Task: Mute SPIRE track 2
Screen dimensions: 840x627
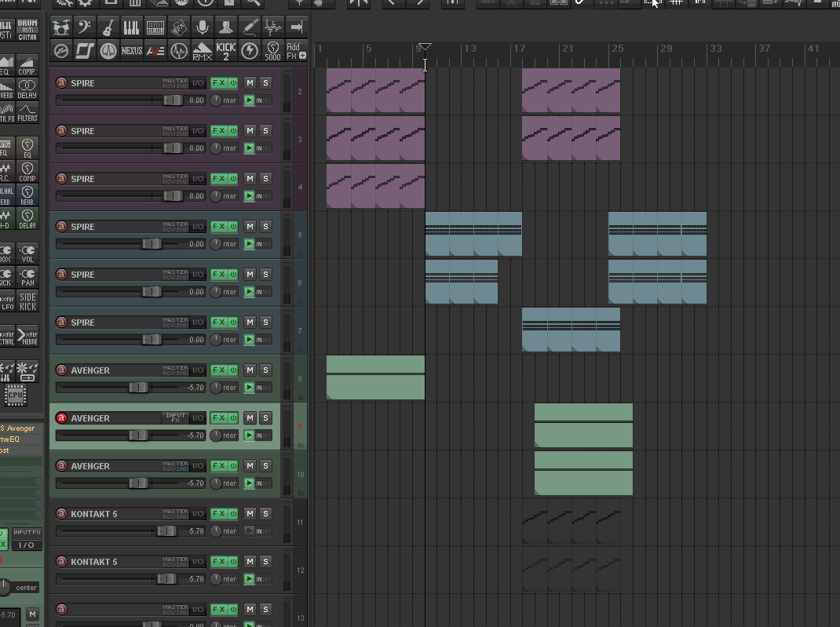Action: (250, 83)
